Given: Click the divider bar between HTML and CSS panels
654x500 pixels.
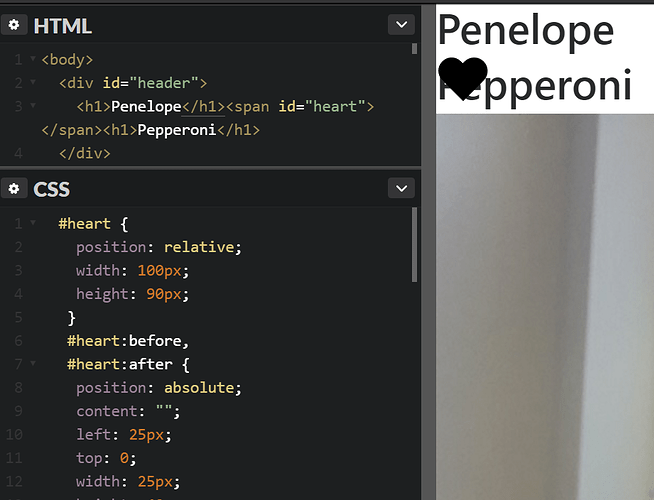Looking at the screenshot, I should (x=210, y=168).
